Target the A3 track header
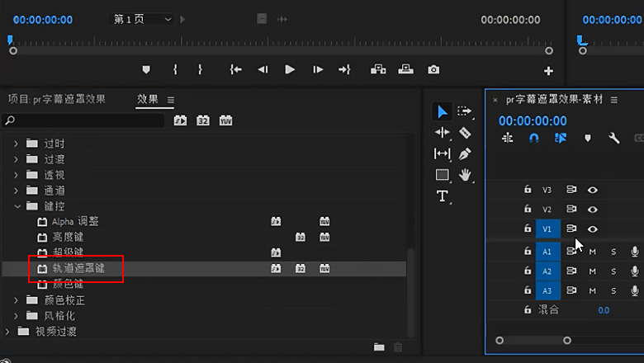Viewport: 644px width, 363px height. (x=548, y=290)
